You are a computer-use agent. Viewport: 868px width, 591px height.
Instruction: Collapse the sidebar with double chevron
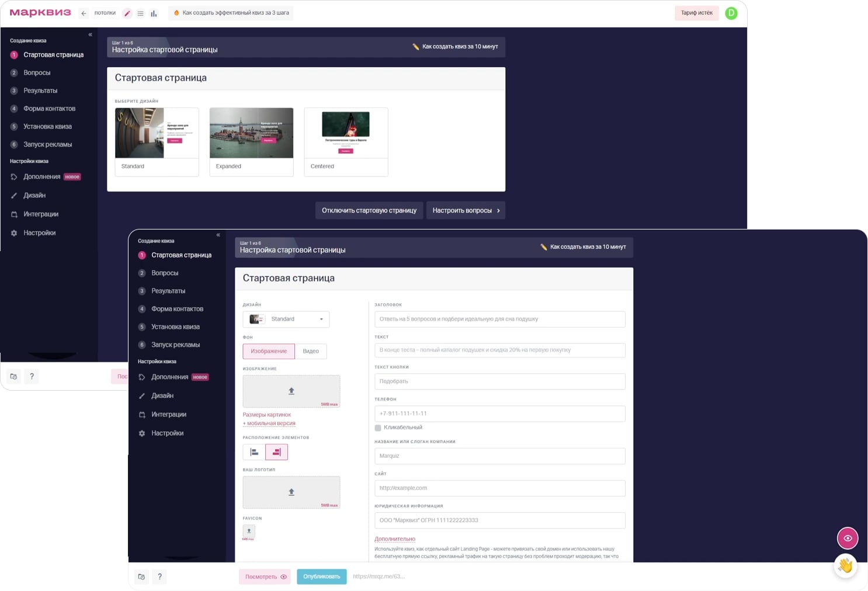coord(218,235)
